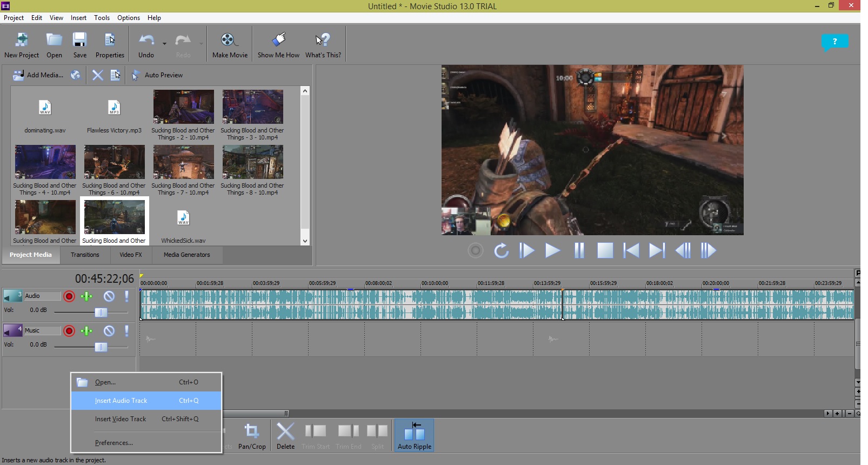
Task: Open Audio track FX green icon
Action: [86, 296]
